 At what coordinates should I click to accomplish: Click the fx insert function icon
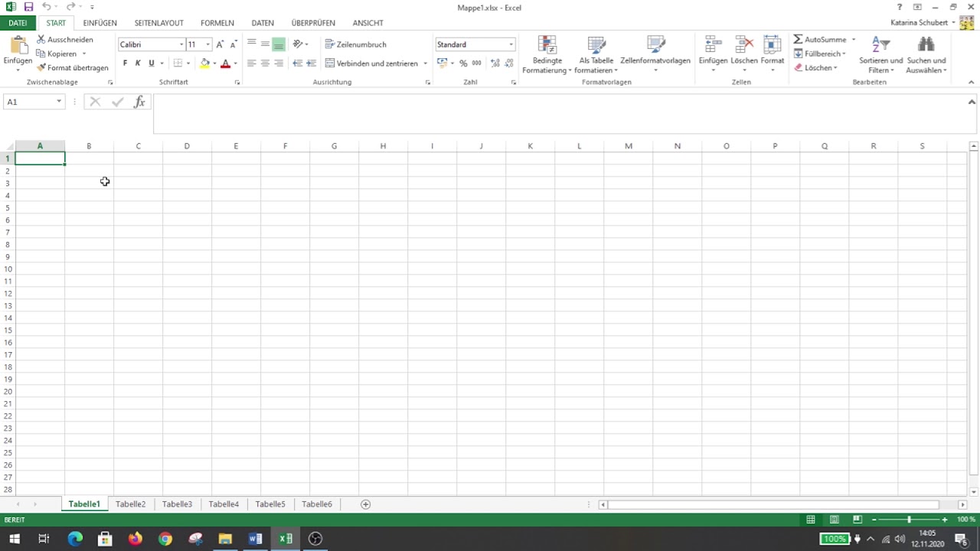(139, 102)
